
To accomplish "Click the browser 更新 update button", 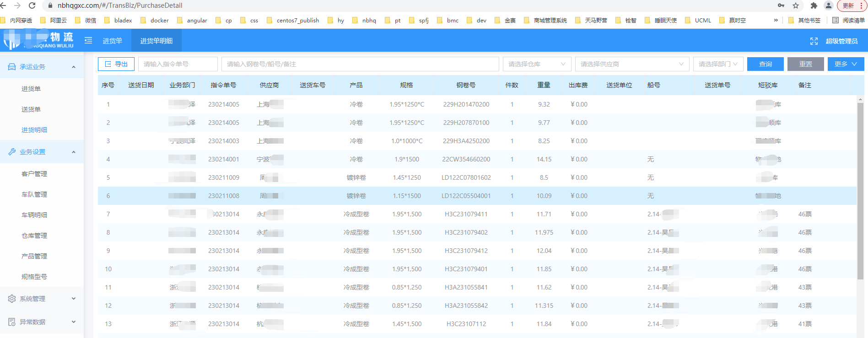I will 851,5.
